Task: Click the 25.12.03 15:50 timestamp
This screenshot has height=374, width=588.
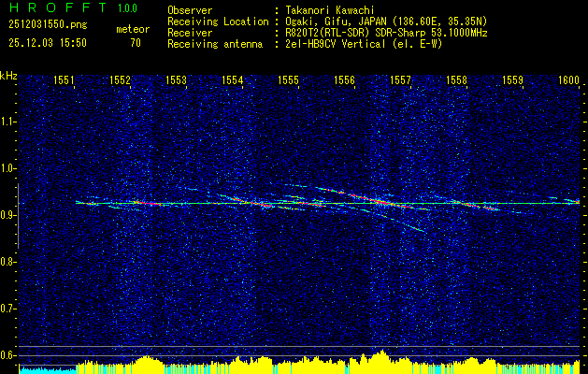Action: [47, 43]
